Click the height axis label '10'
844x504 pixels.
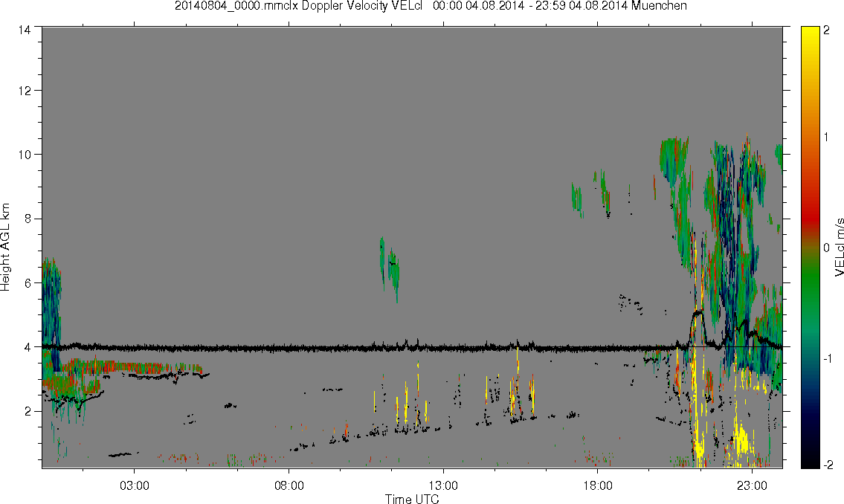23,155
